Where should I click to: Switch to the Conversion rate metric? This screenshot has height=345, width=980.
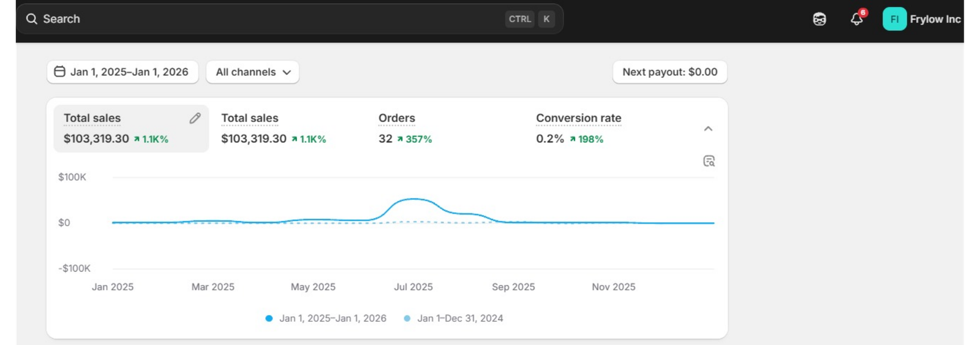tap(578, 129)
